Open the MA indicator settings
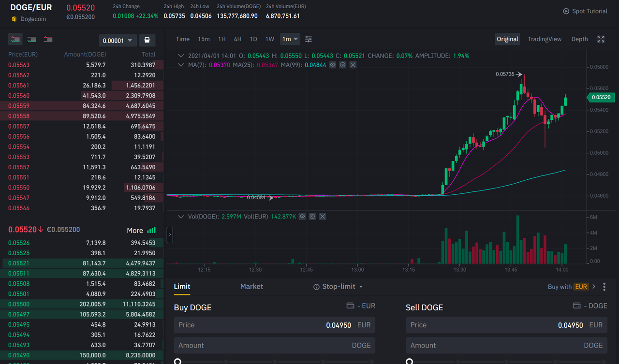This screenshot has width=619, height=364. [343, 65]
